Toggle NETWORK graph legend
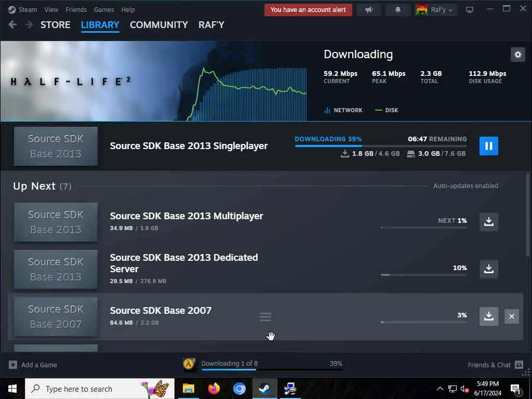 pyautogui.click(x=343, y=110)
